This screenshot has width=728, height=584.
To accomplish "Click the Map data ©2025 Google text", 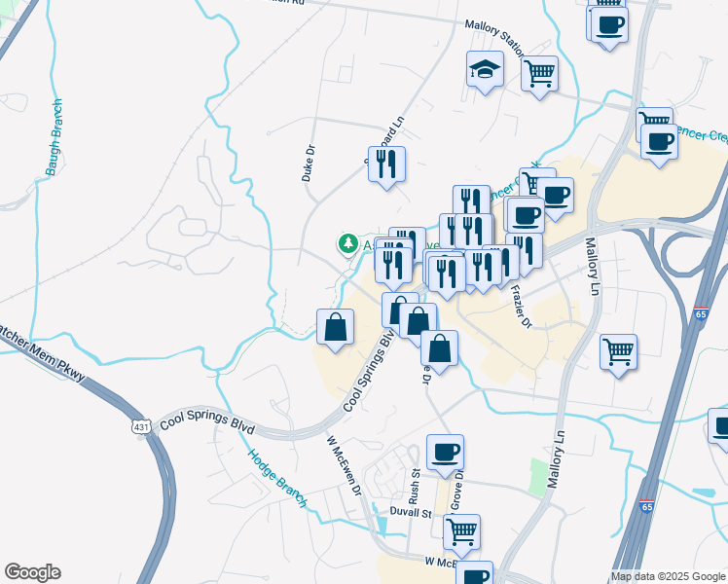I will coord(668,577).
